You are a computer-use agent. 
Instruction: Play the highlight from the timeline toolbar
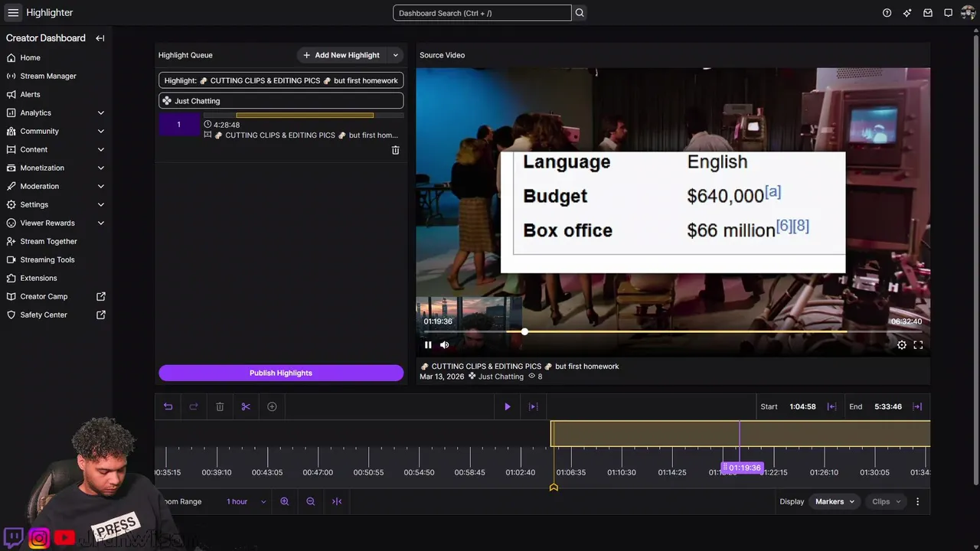[x=508, y=406]
